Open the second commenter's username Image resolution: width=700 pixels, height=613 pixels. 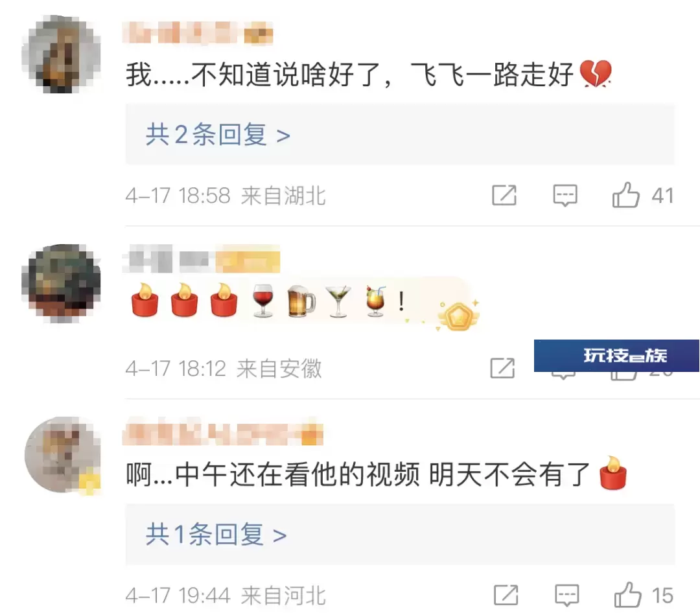(x=202, y=259)
